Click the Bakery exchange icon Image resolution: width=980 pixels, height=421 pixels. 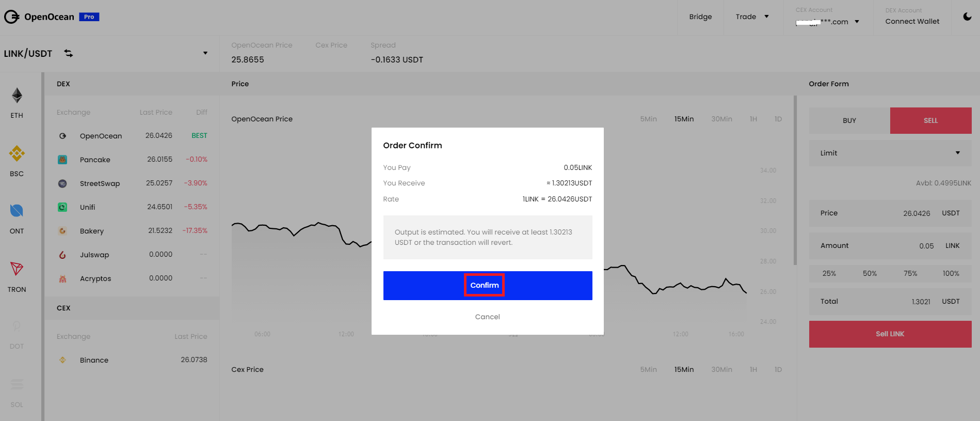tap(62, 231)
